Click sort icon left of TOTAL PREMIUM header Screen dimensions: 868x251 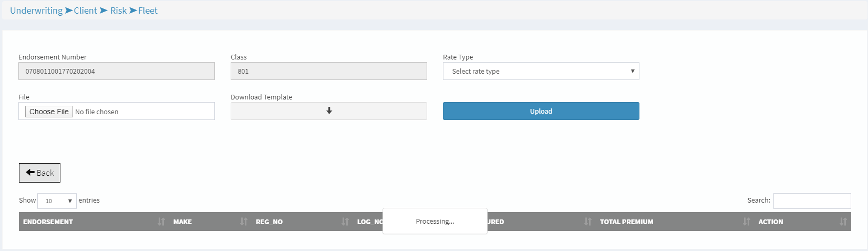(587, 222)
